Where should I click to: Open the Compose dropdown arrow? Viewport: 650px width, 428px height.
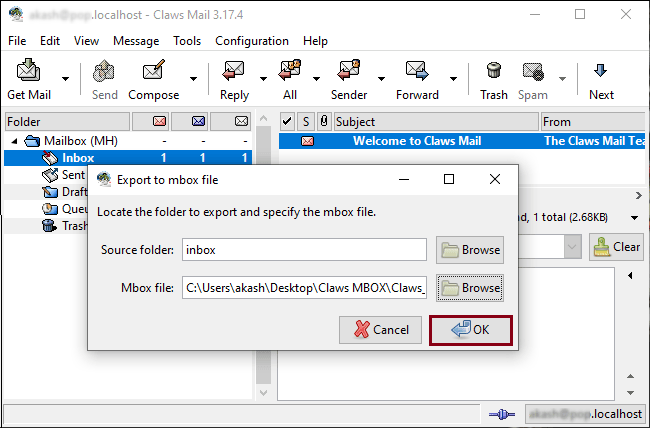(193, 79)
